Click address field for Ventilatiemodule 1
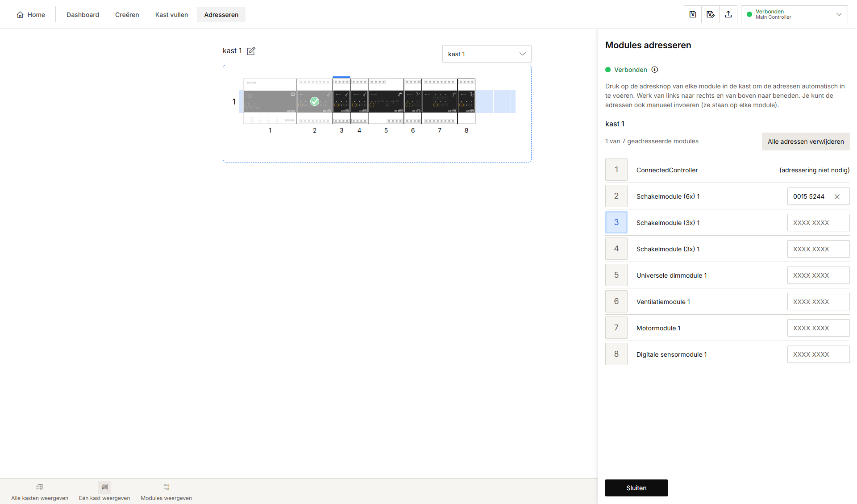The height and width of the screenshot is (504, 857). (819, 302)
